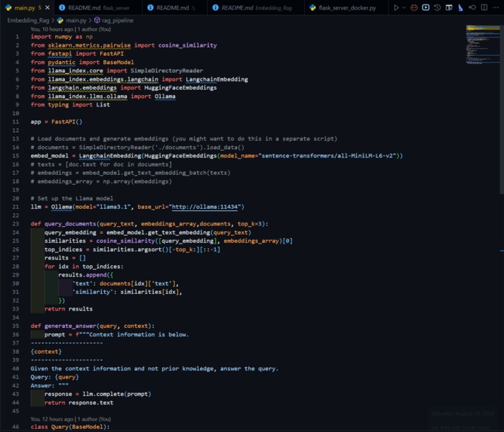This screenshot has width=504, height=432.
Task: Click 'def query_documents' function name
Action: tap(70, 224)
